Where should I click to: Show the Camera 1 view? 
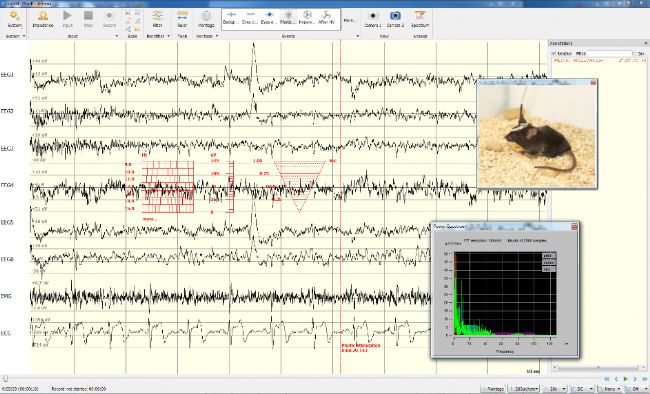point(373,19)
